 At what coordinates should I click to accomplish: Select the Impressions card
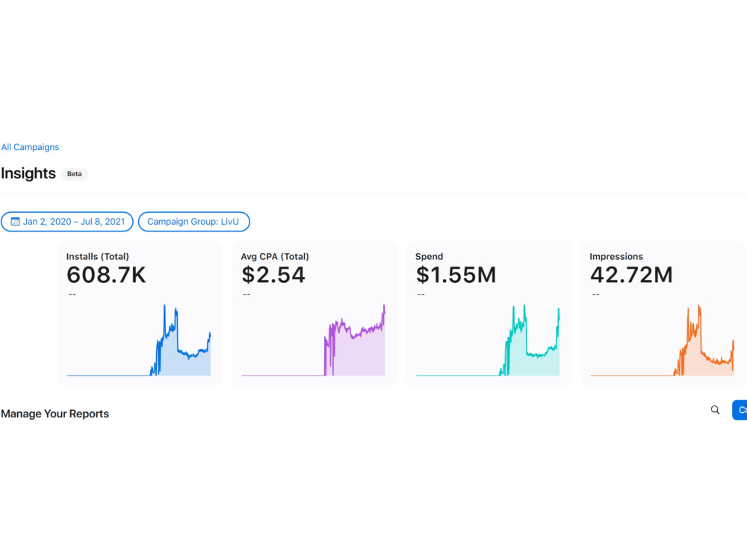click(663, 314)
